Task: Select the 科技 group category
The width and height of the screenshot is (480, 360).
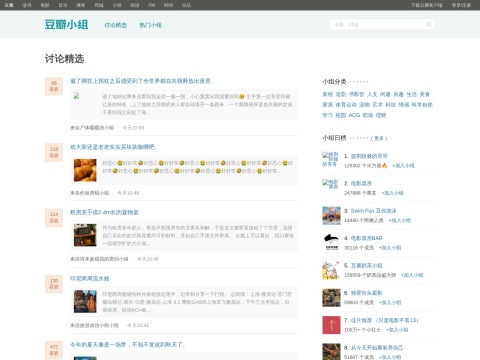Action: pyautogui.click(x=390, y=105)
